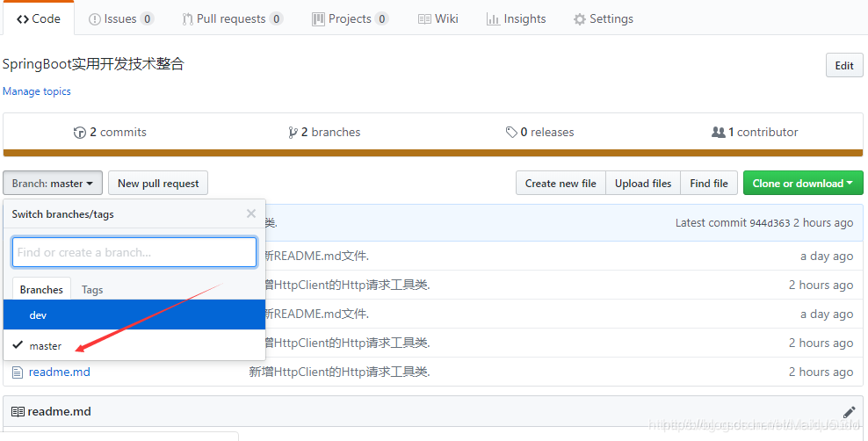This screenshot has width=868, height=441.
Task: Click the Code brackets icon
Action: (x=23, y=19)
